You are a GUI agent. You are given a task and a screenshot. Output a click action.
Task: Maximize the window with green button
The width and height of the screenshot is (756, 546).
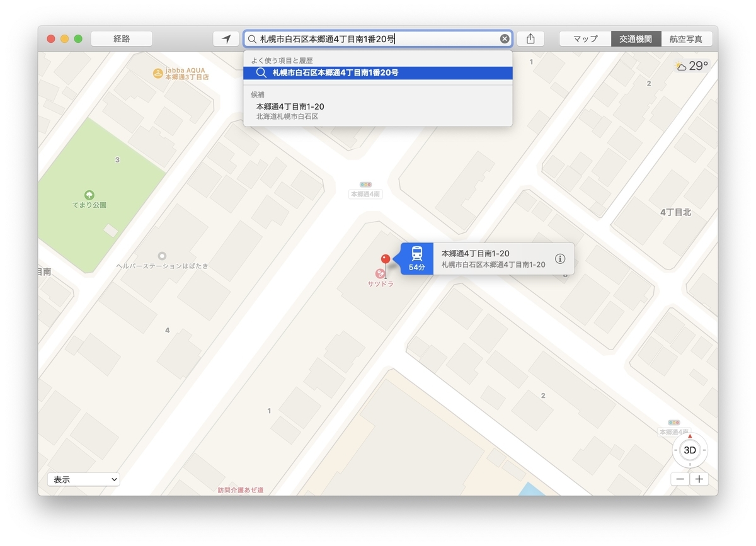click(x=78, y=39)
